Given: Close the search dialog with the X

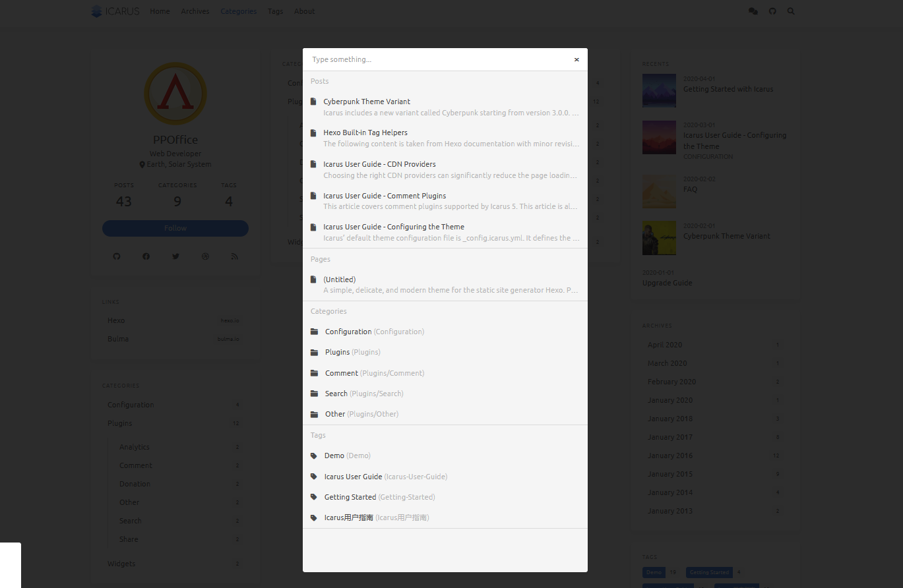Looking at the screenshot, I should (576, 59).
